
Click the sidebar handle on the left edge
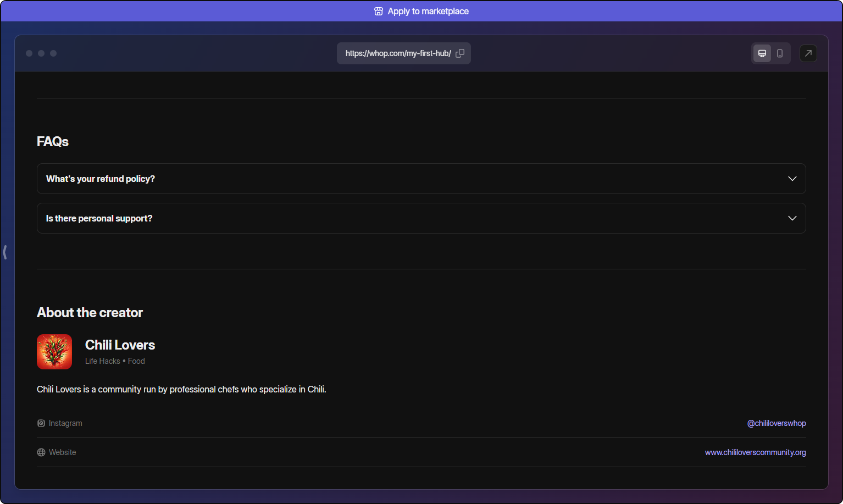pyautogui.click(x=5, y=252)
